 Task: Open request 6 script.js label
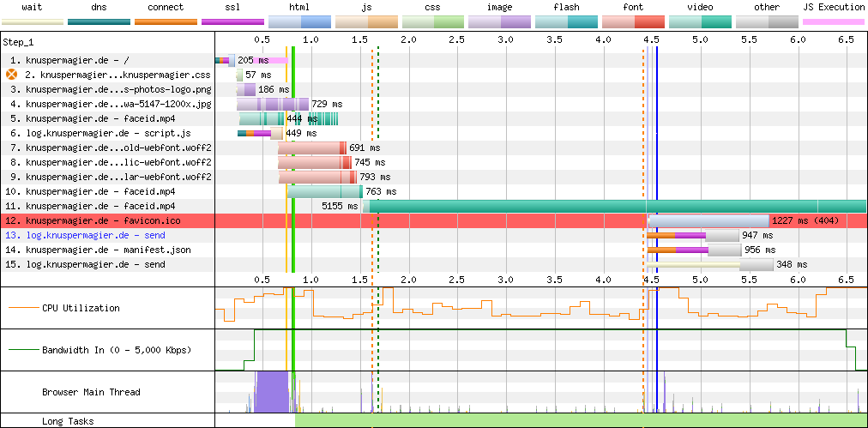click(x=100, y=133)
